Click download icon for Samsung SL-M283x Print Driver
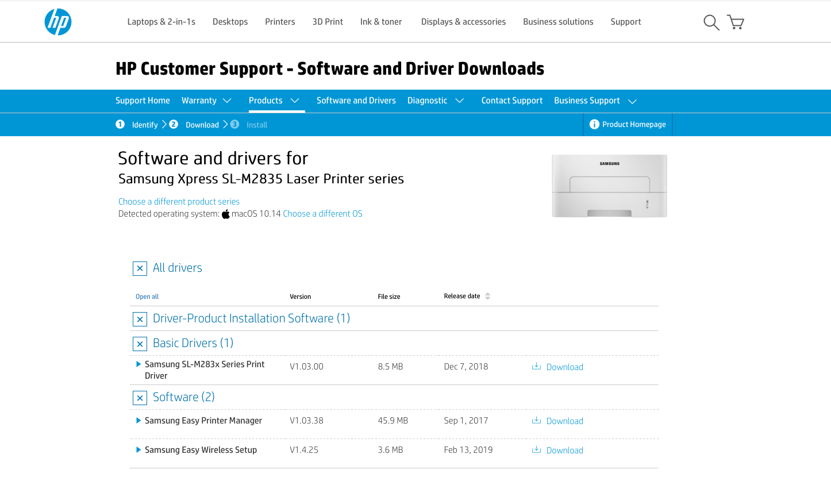The width and height of the screenshot is (831, 504). (x=536, y=367)
